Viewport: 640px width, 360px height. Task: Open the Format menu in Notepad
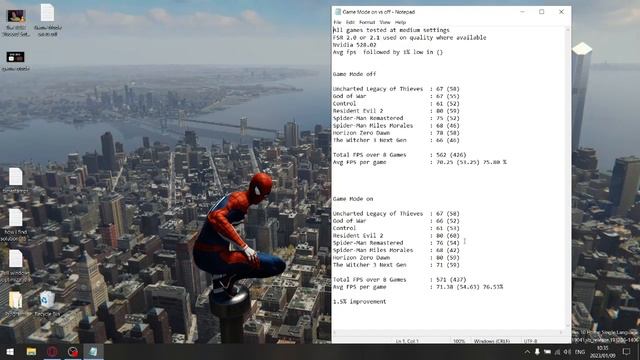click(x=367, y=22)
